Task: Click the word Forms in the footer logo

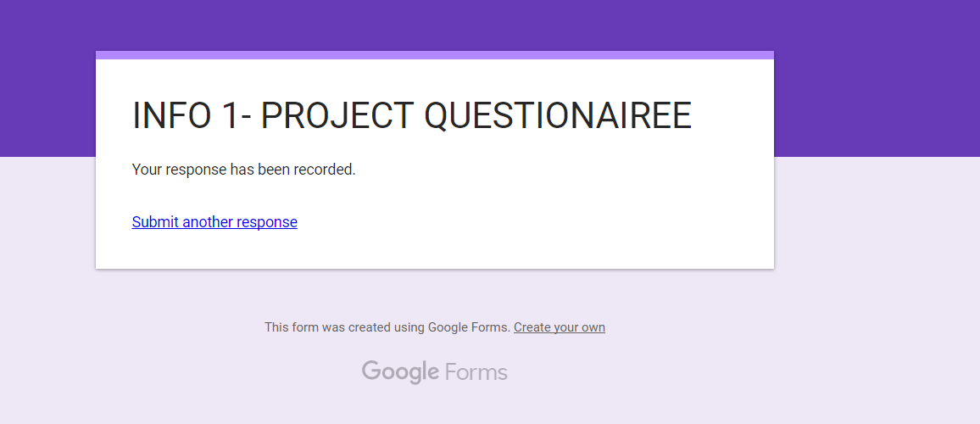Action: [x=476, y=373]
